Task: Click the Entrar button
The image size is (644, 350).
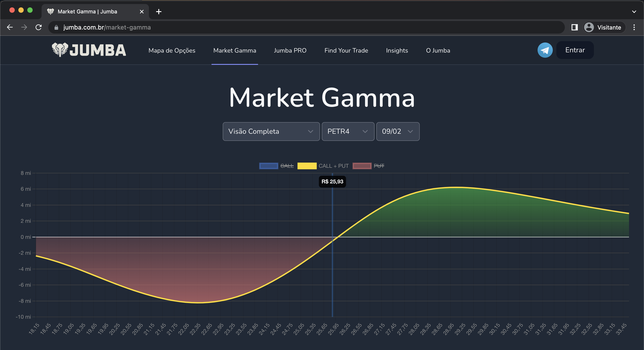Action: click(x=575, y=50)
